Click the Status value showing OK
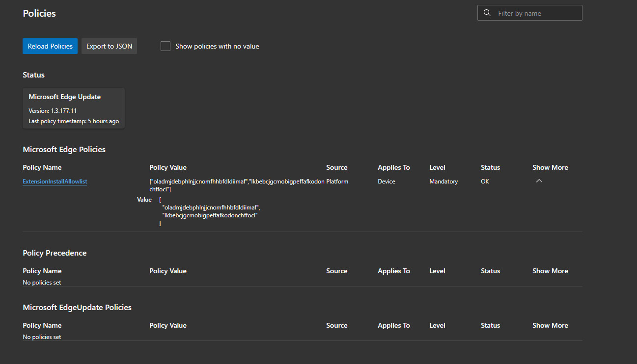This screenshot has height=364, width=637. (485, 181)
